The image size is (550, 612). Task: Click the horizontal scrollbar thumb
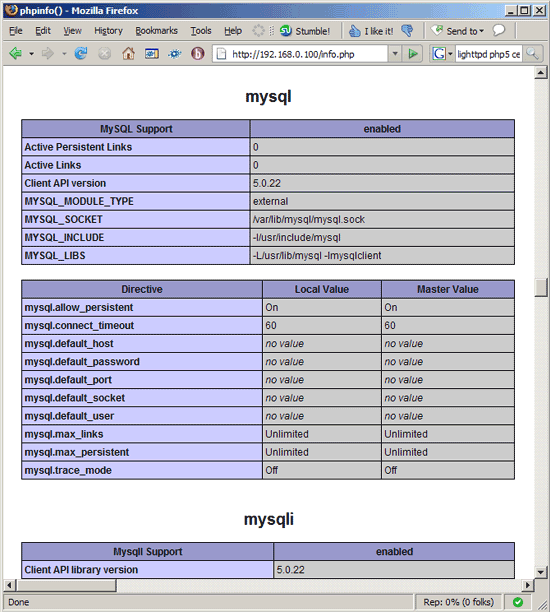click(66, 585)
